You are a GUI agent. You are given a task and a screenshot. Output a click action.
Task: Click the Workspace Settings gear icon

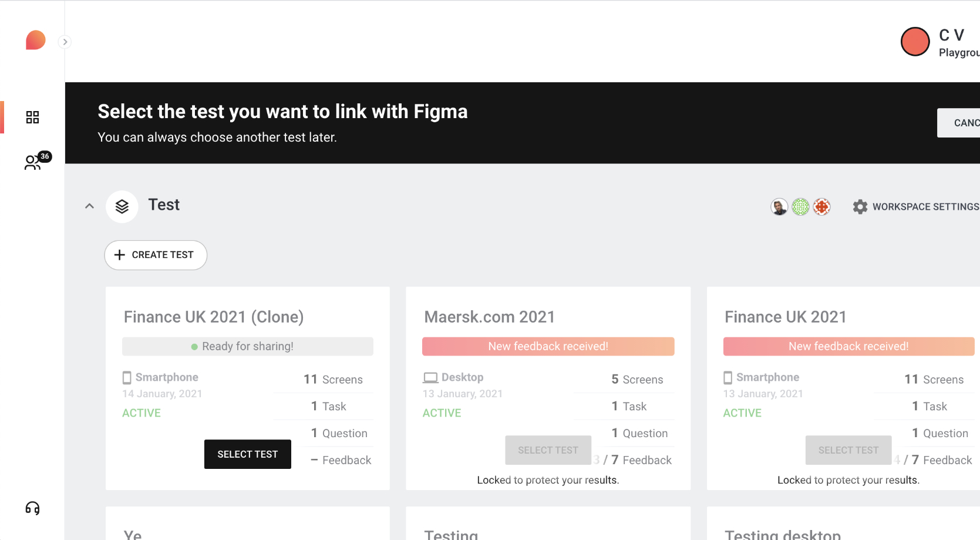point(860,207)
